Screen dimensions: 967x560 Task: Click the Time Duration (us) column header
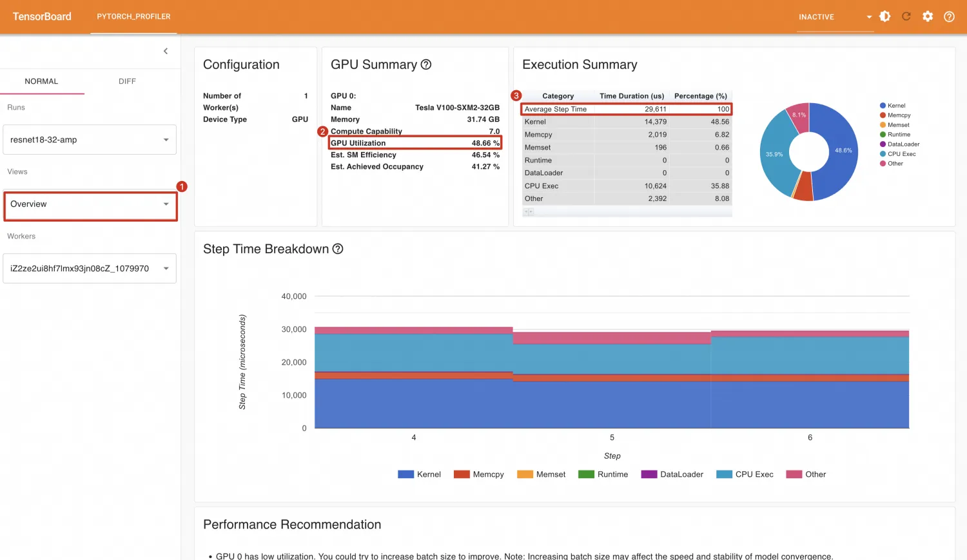click(x=632, y=96)
